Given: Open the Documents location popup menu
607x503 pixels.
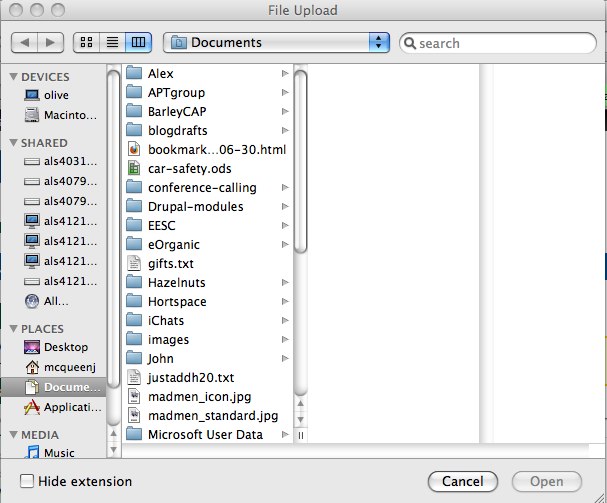Looking at the screenshot, I should click(276, 42).
